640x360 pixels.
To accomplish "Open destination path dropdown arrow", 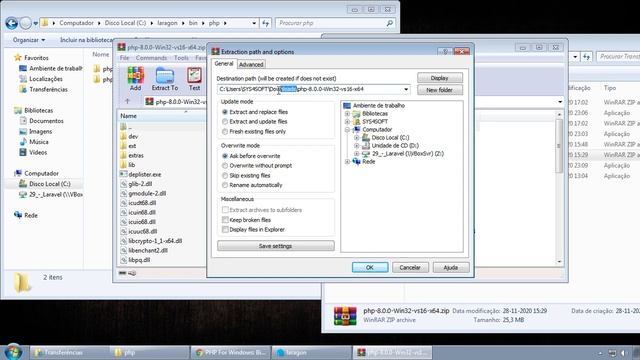I will [x=406, y=89].
